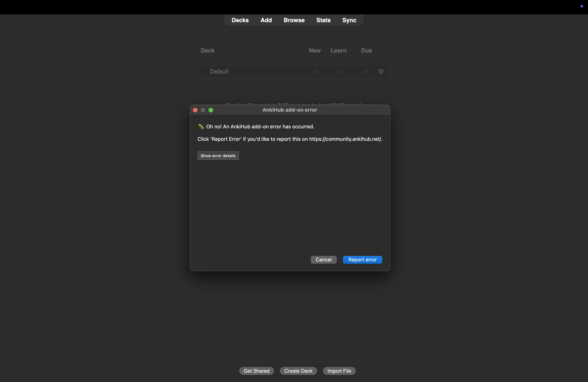
Task: Click the gear icon beside Default deck
Action: [x=381, y=71]
